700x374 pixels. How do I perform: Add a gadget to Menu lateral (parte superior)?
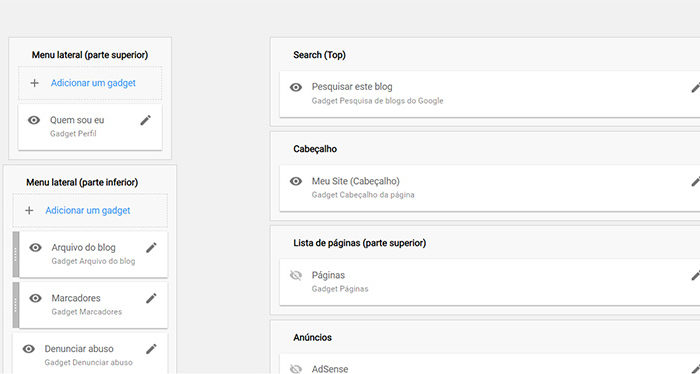click(x=93, y=83)
